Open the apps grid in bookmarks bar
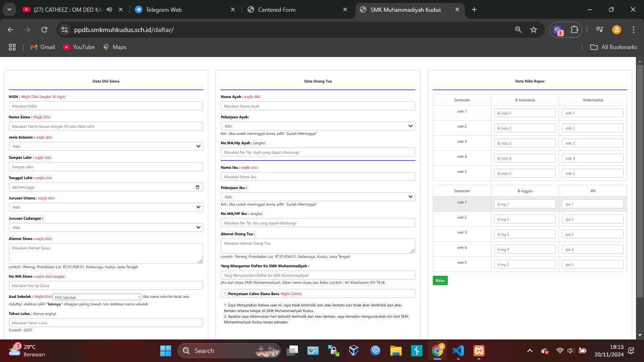The width and height of the screenshot is (644, 362). coord(12,47)
